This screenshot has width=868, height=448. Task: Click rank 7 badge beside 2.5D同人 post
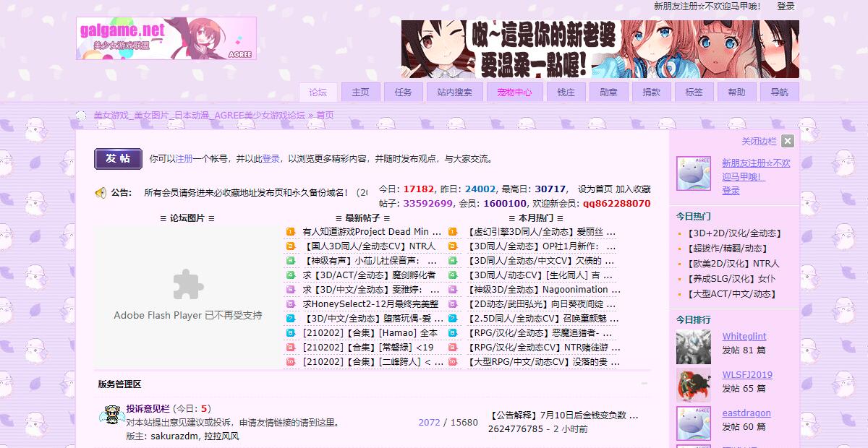tap(454, 319)
